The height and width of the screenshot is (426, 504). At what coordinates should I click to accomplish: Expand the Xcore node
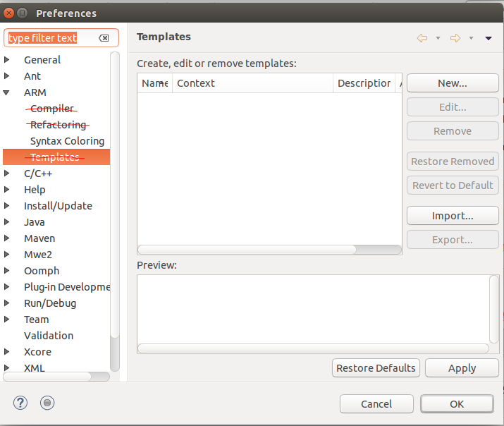tap(6, 352)
